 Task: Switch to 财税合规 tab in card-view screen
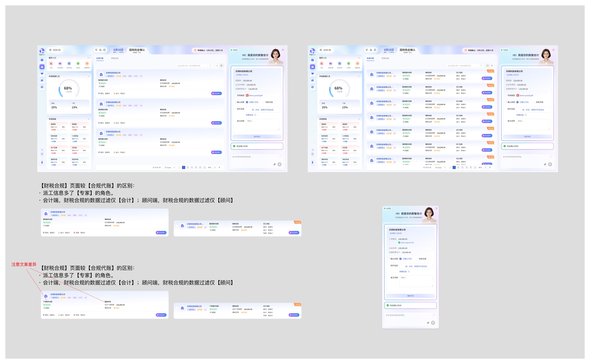coord(115,58)
